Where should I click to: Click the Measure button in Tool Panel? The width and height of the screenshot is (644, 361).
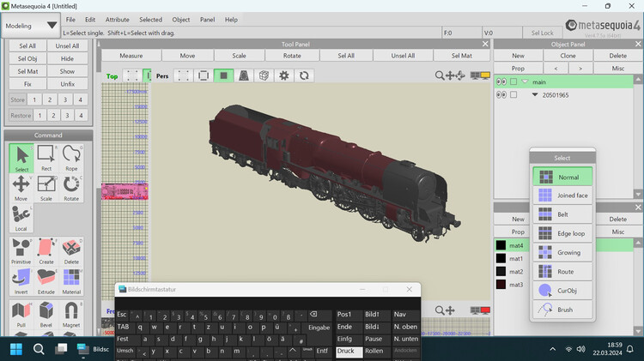click(131, 56)
